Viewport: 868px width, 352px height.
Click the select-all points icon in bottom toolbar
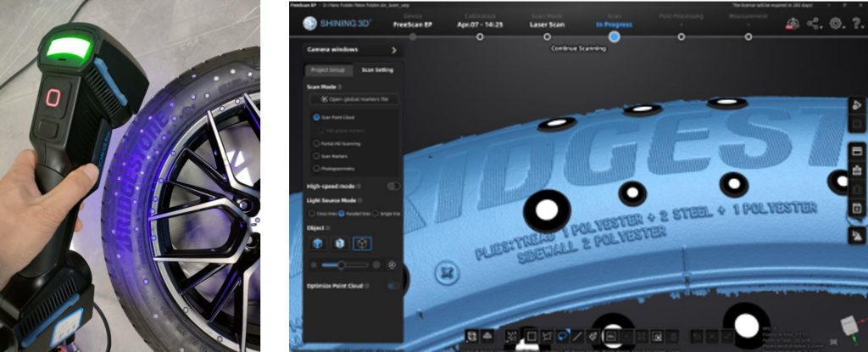(511, 337)
